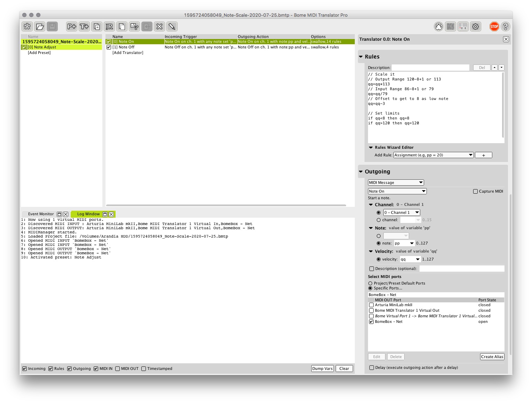Clear the log window
532x403 pixels.
344,369
